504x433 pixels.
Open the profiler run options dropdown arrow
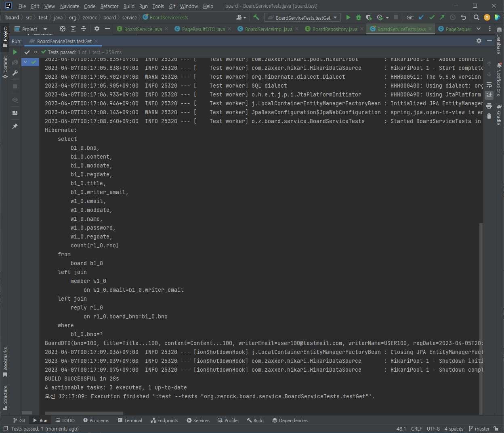387,18
